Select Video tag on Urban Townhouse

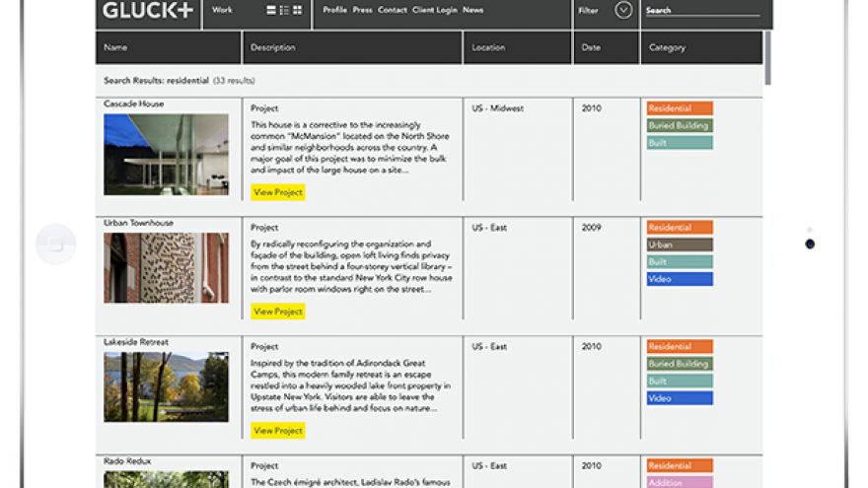[x=680, y=279]
